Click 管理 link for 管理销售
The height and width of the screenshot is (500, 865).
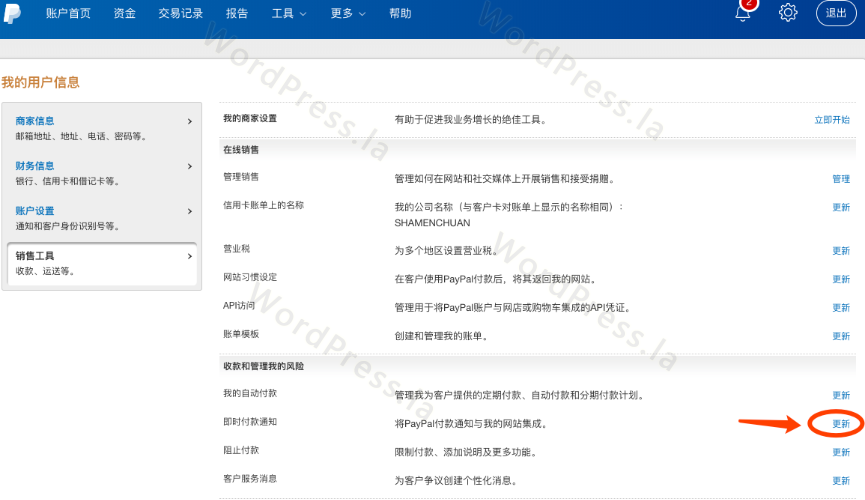[841, 179]
